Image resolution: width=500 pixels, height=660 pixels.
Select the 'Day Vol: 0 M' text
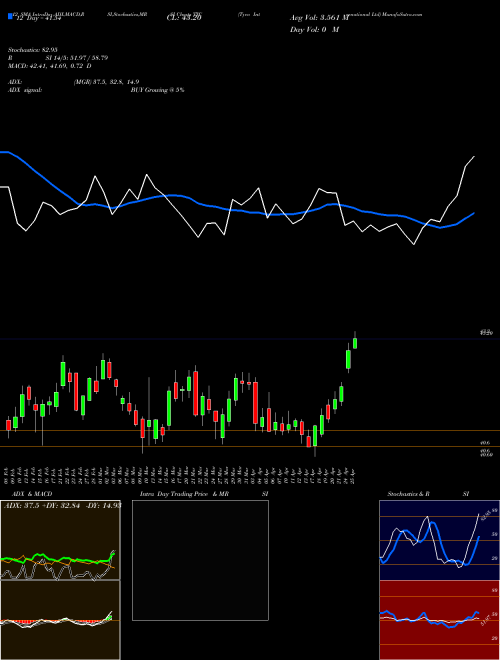(x=314, y=30)
